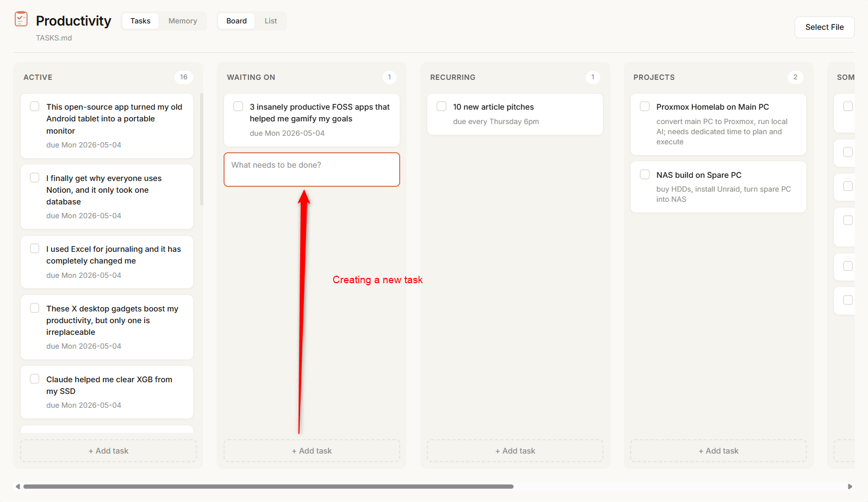868x502 pixels.
Task: Check the Proxmox Homelab on Main PC task
Action: (x=645, y=106)
